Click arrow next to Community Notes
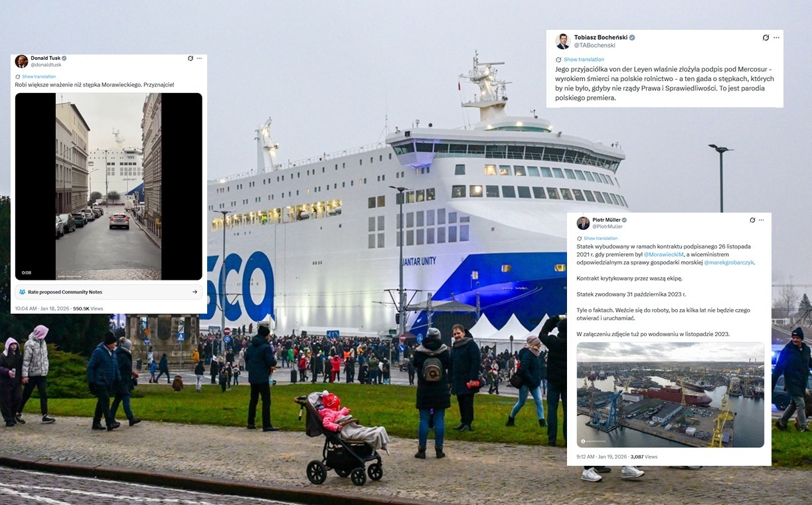 (x=195, y=292)
